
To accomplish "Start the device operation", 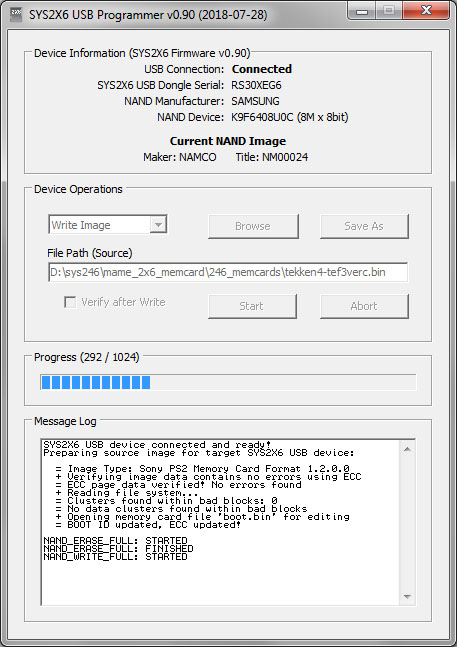I will (252, 306).
